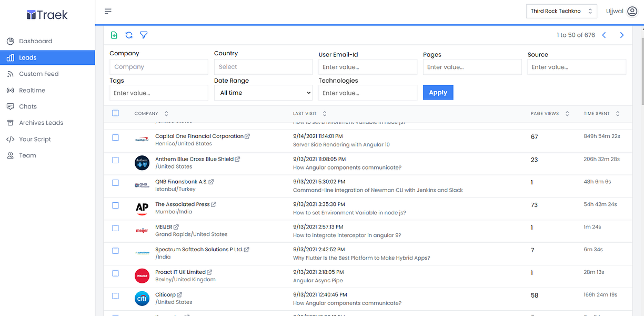Open Chats in the sidebar
The width and height of the screenshot is (644, 316).
(x=47, y=106)
